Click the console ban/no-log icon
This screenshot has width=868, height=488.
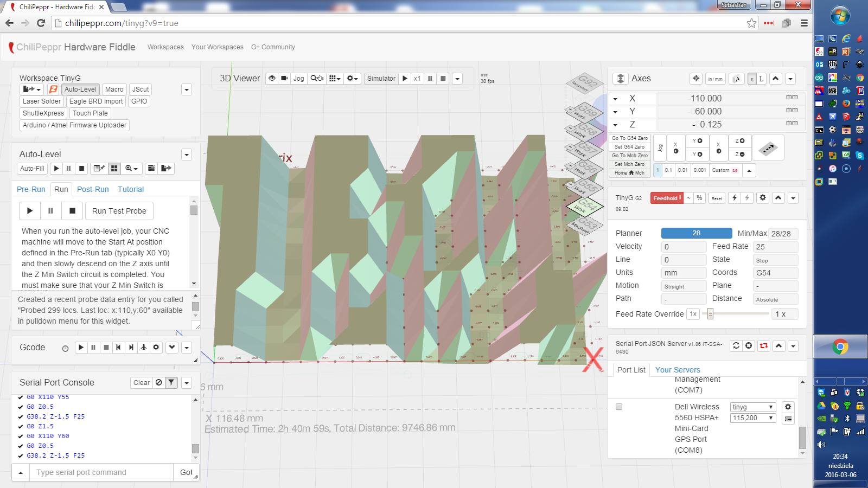158,383
